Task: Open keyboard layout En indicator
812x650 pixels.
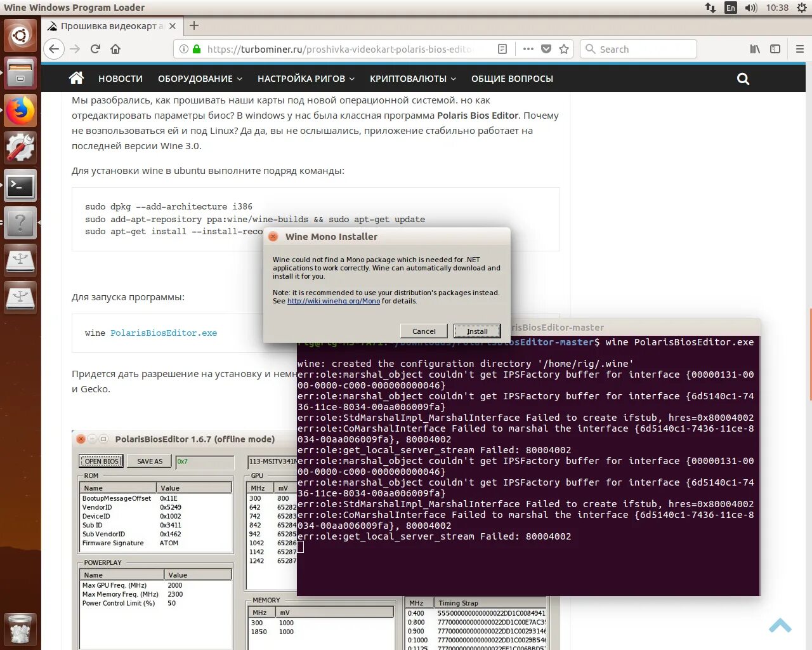Action: pyautogui.click(x=731, y=8)
